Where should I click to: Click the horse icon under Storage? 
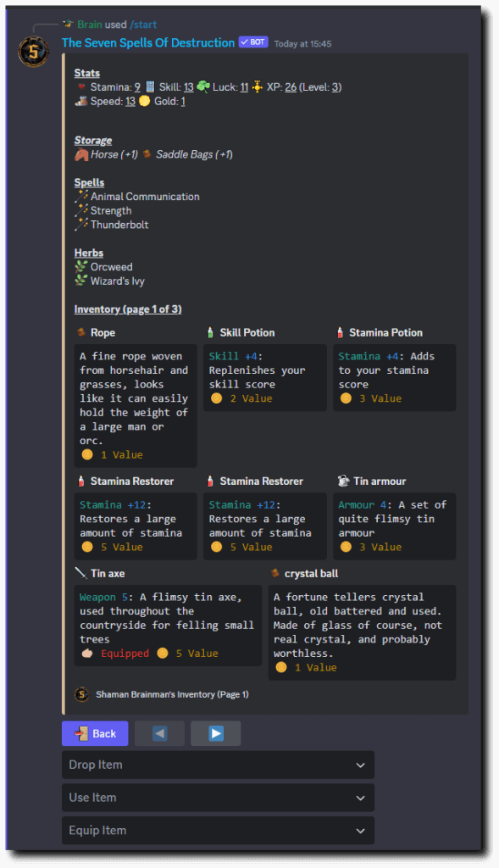81,154
